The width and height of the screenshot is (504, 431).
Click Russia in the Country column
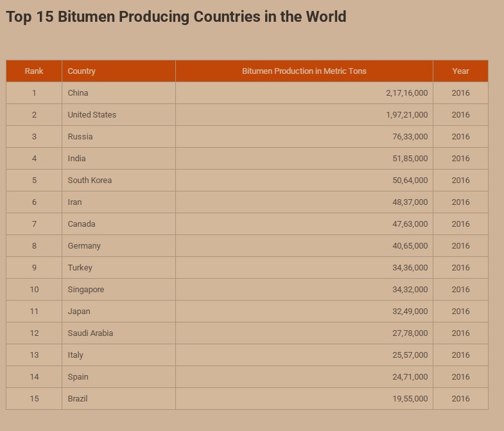click(80, 137)
